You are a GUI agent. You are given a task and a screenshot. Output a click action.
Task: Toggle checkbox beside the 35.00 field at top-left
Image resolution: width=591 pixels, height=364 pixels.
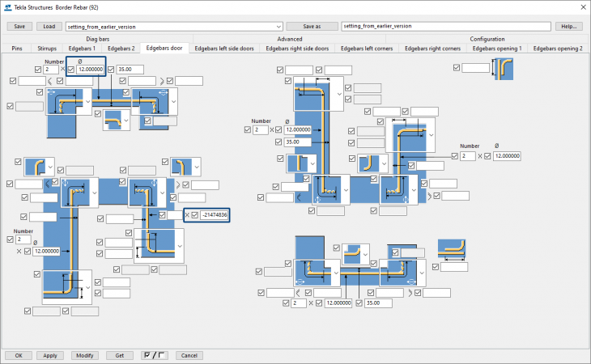(x=111, y=70)
